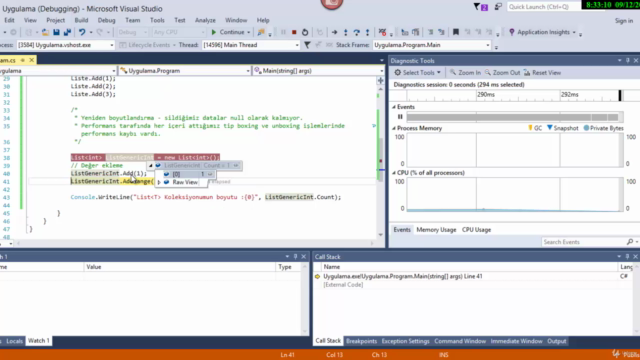Image resolution: width=640 pixels, height=360 pixels.
Task: Open the Tools menu
Action: pos(157,20)
